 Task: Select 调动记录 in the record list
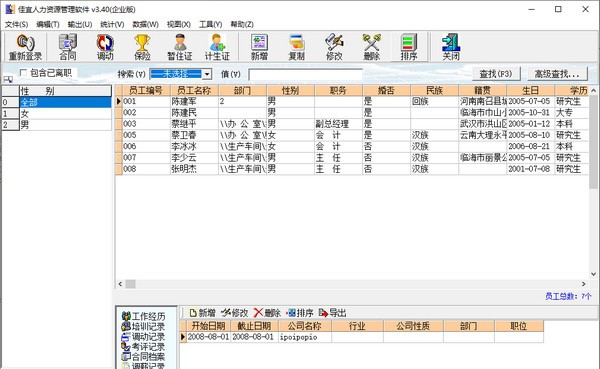point(143,337)
